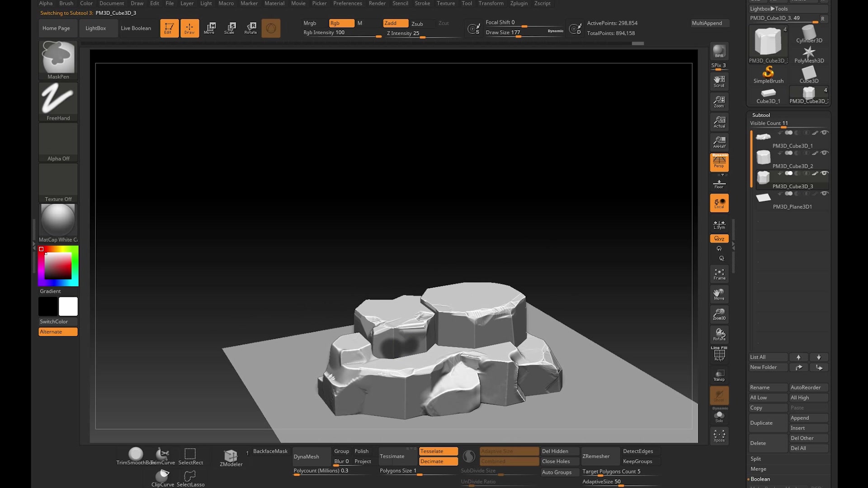This screenshot has height=488, width=868.
Task: Select the MaskPen brush
Action: 58,59
